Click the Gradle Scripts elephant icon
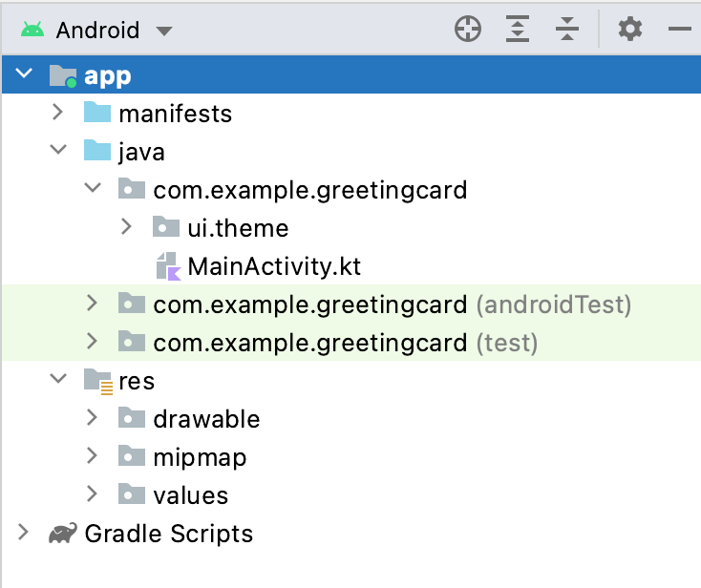Image resolution: width=701 pixels, height=588 pixels. tap(64, 534)
